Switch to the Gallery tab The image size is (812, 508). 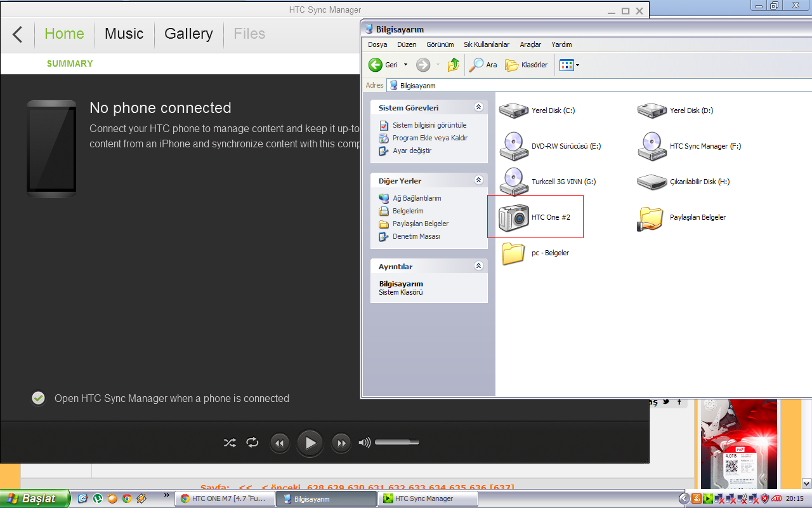tap(188, 34)
